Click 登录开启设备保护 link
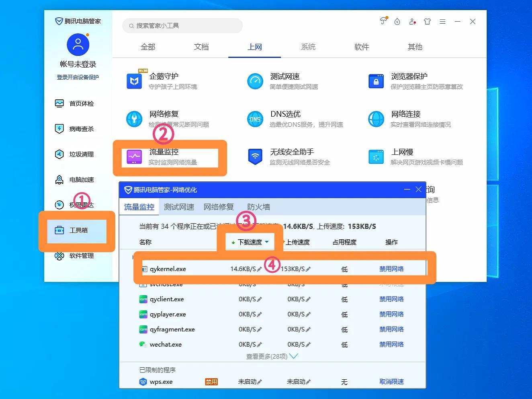 [x=78, y=77]
